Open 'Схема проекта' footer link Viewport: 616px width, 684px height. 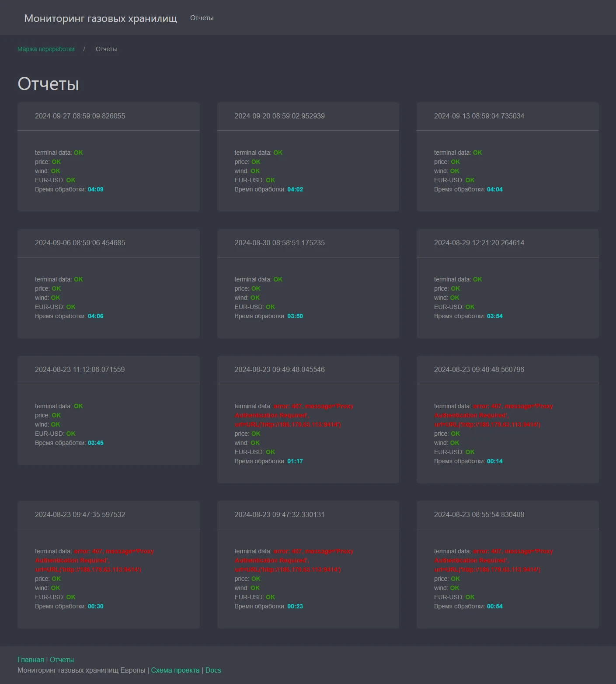[x=175, y=670]
